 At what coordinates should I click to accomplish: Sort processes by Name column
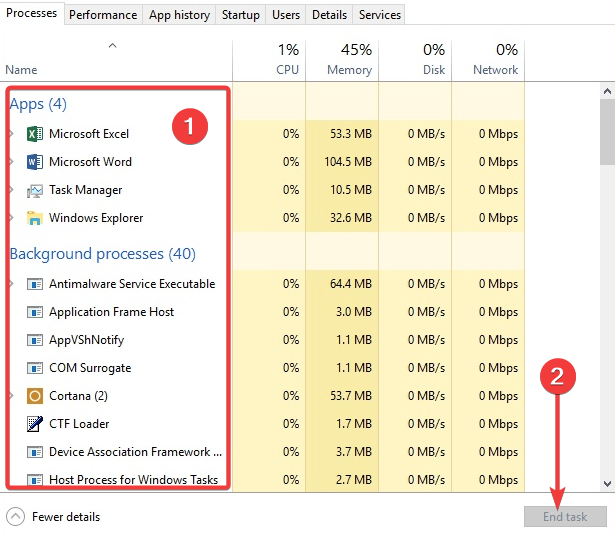pos(21,70)
